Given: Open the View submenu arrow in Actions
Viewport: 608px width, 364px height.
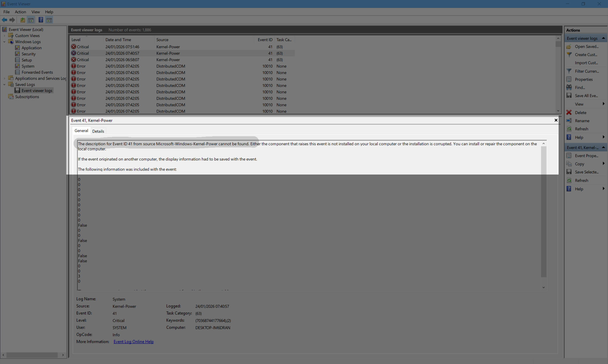Looking at the screenshot, I should point(603,104).
